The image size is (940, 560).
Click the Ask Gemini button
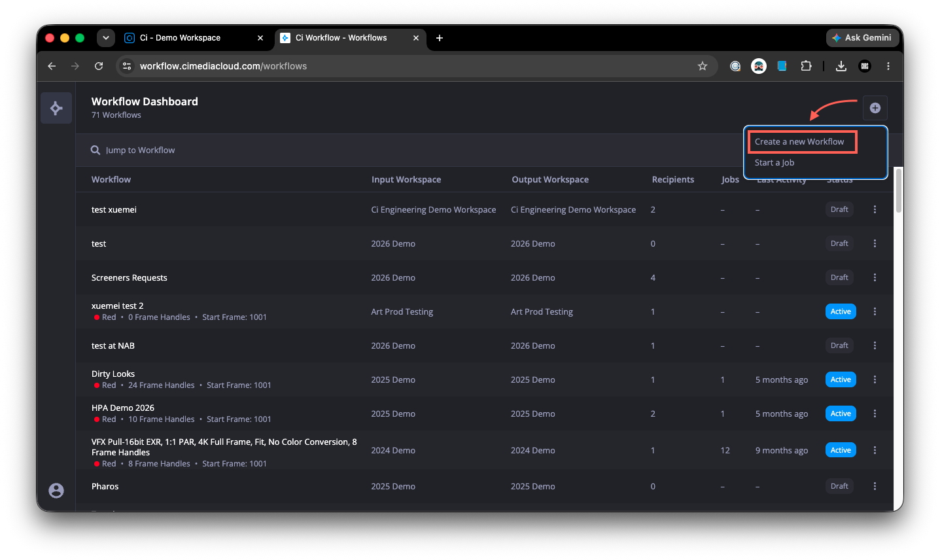click(862, 38)
